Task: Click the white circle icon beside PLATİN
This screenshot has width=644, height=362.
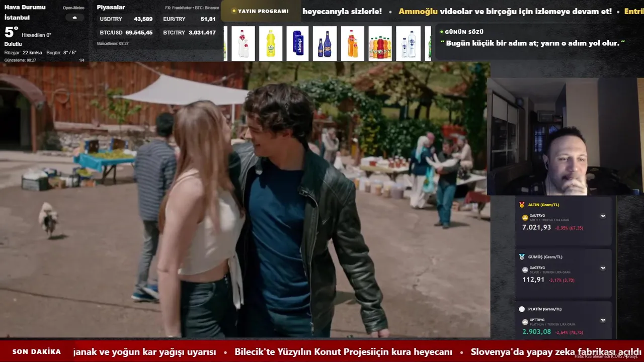Action: point(522,309)
